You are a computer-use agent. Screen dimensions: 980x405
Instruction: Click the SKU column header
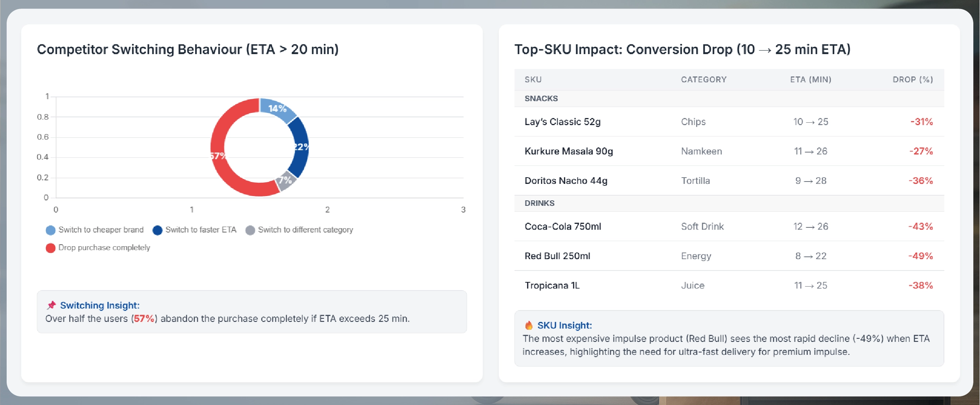[533, 80]
